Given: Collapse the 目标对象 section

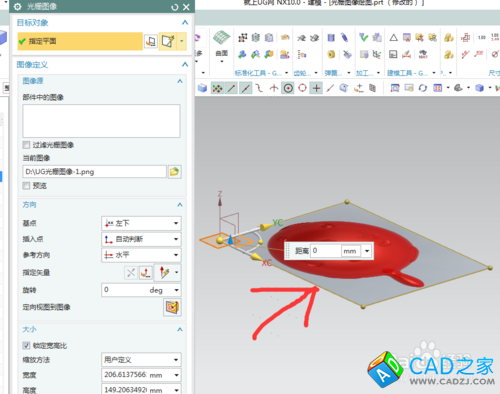Looking at the screenshot, I should [185, 23].
